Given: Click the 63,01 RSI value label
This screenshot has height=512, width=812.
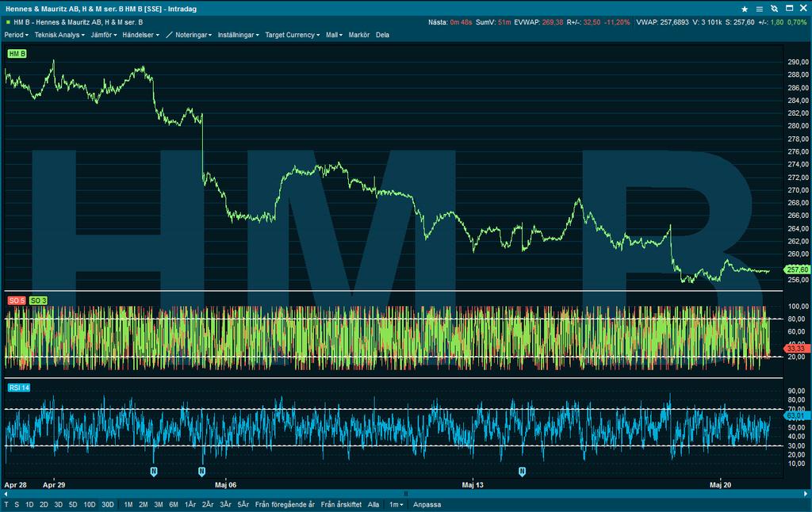Looking at the screenshot, I should [797, 415].
